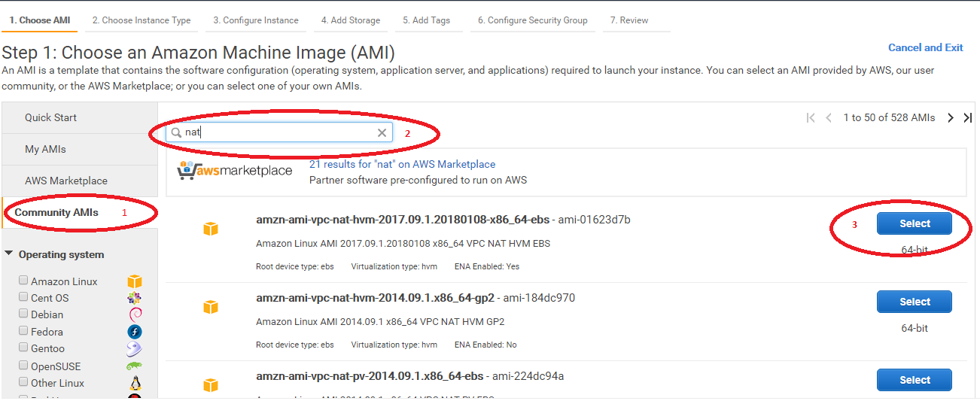Open the 2. Choose Instance Type tab
980x404 pixels.
click(x=142, y=20)
